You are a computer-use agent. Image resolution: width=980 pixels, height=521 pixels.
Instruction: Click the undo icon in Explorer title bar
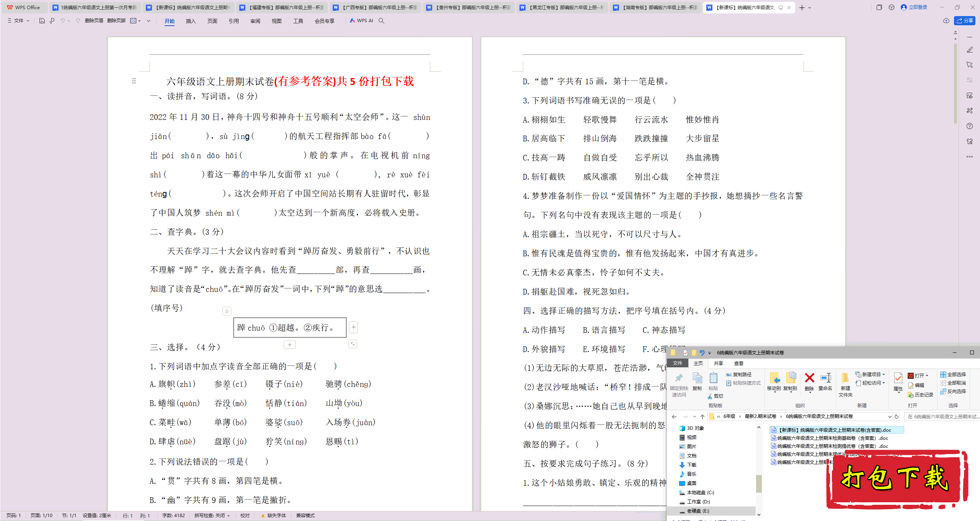[x=702, y=352]
